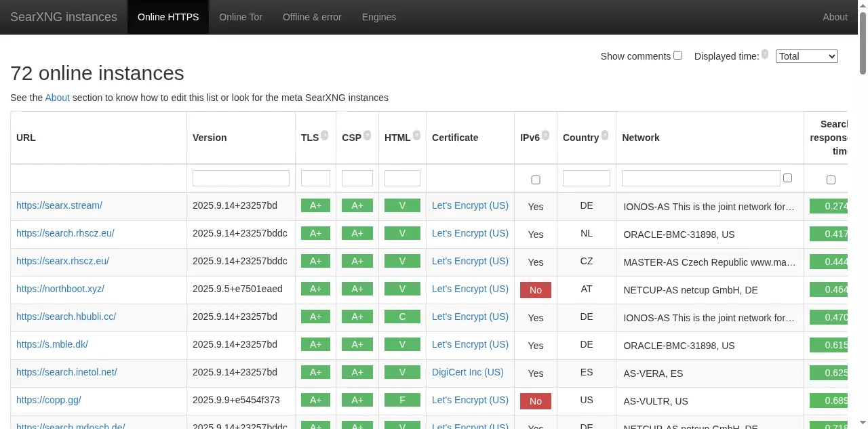Click TLS A+ badge for searx.stream
This screenshot has width=868, height=429.
315,206
